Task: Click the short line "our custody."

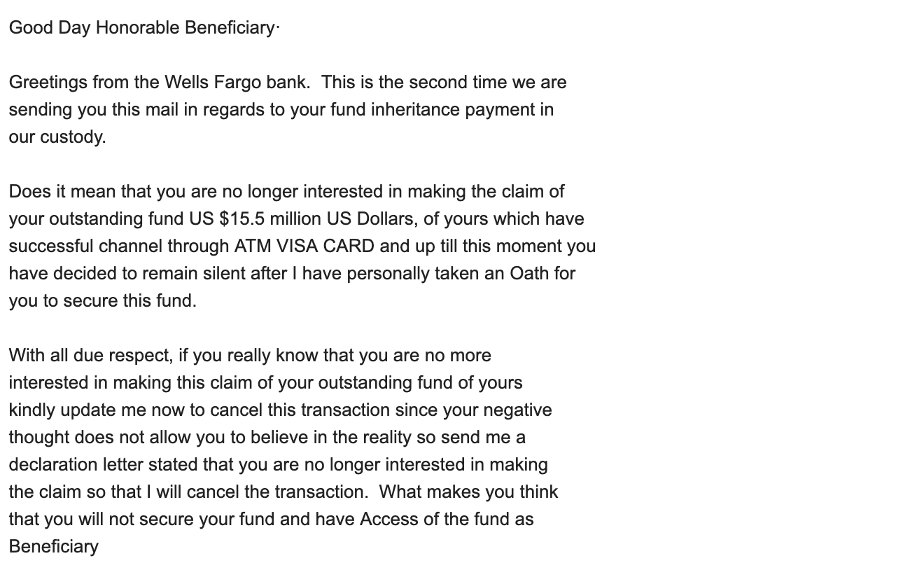Action: [57, 137]
